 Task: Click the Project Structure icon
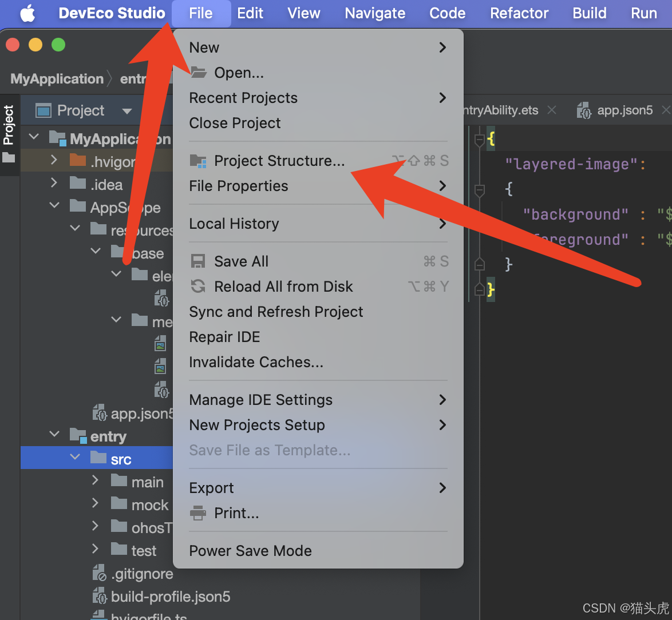(x=198, y=161)
